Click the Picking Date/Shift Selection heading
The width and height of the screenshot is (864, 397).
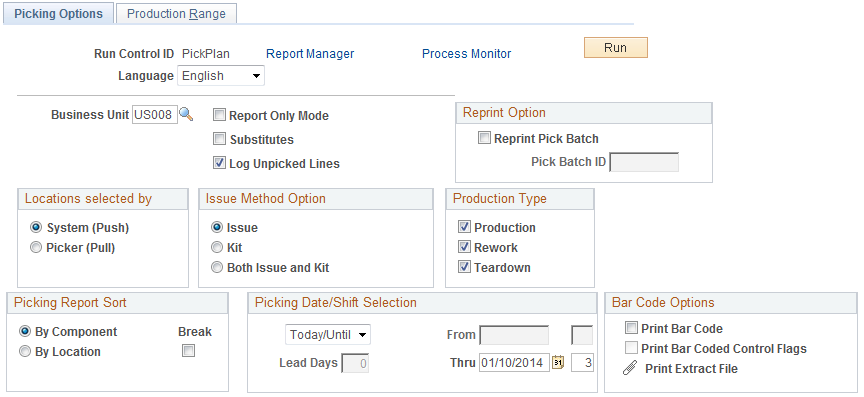point(336,302)
